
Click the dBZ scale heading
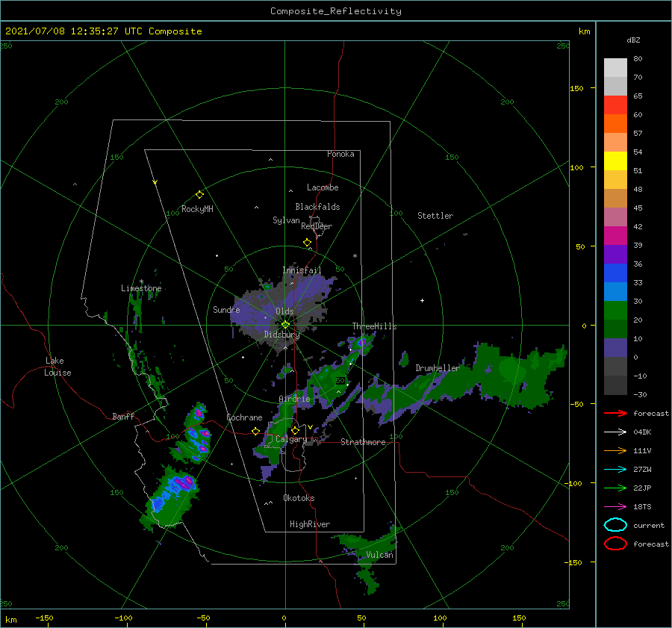pos(633,40)
